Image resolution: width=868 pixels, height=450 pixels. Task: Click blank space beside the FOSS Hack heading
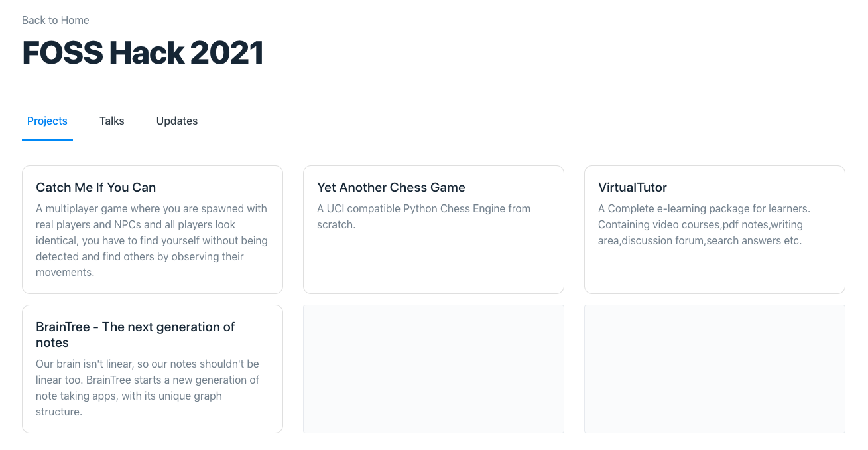pyautogui.click(x=530, y=53)
